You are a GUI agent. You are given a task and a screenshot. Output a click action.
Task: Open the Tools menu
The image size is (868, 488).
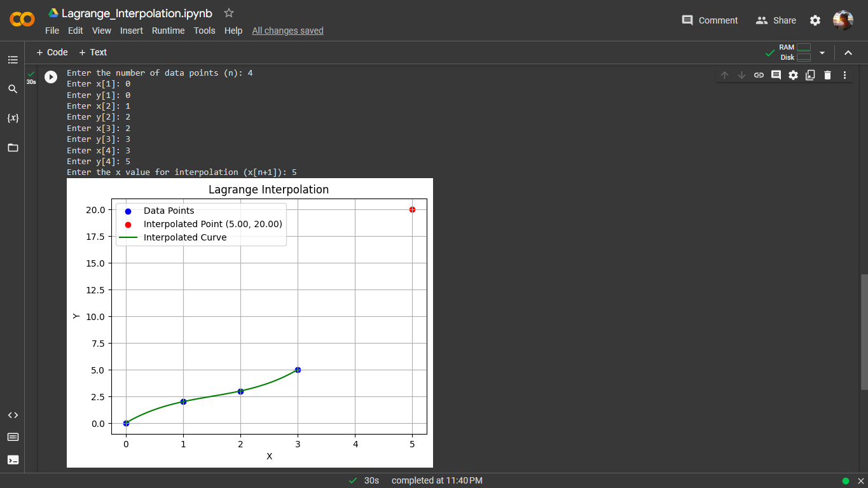click(205, 31)
